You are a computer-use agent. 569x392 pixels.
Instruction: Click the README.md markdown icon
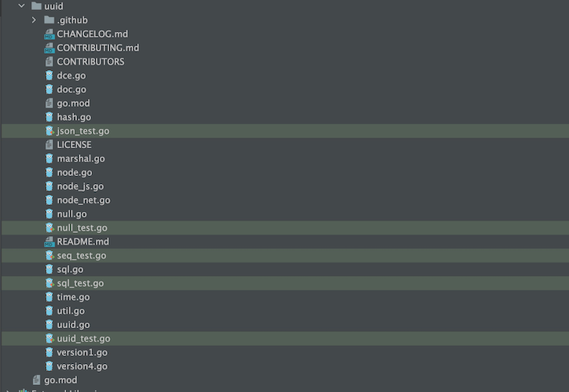[x=49, y=242]
